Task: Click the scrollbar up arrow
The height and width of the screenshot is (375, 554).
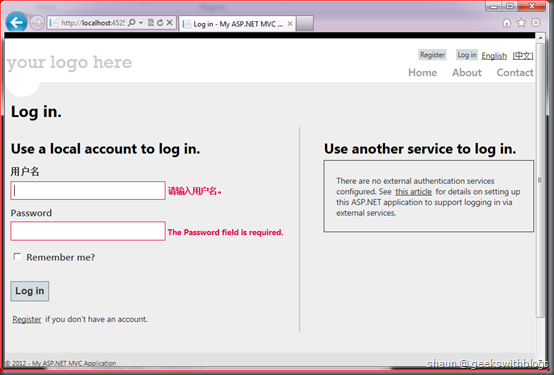Action: pos(540,37)
